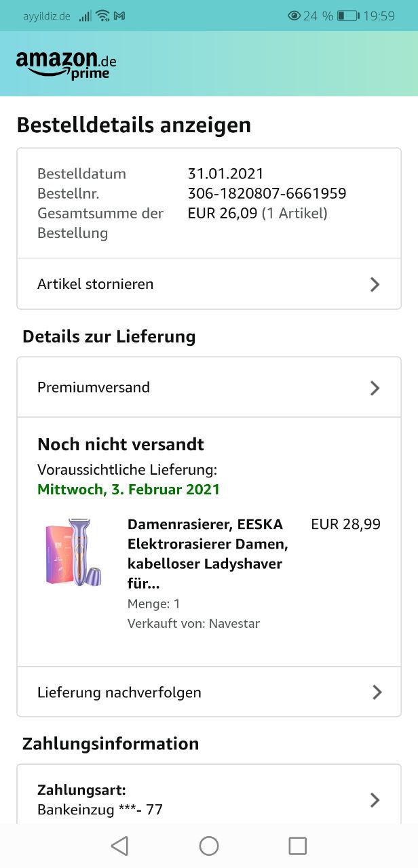The width and height of the screenshot is (418, 868).
Task: Open Bankeinzug payment method row
Action: (x=100, y=809)
